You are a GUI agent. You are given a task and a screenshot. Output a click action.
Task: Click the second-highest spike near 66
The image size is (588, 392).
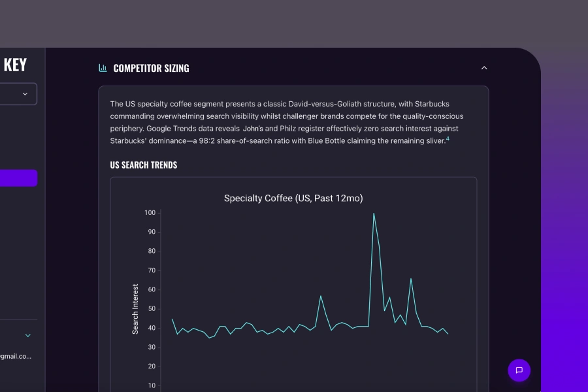click(x=411, y=279)
